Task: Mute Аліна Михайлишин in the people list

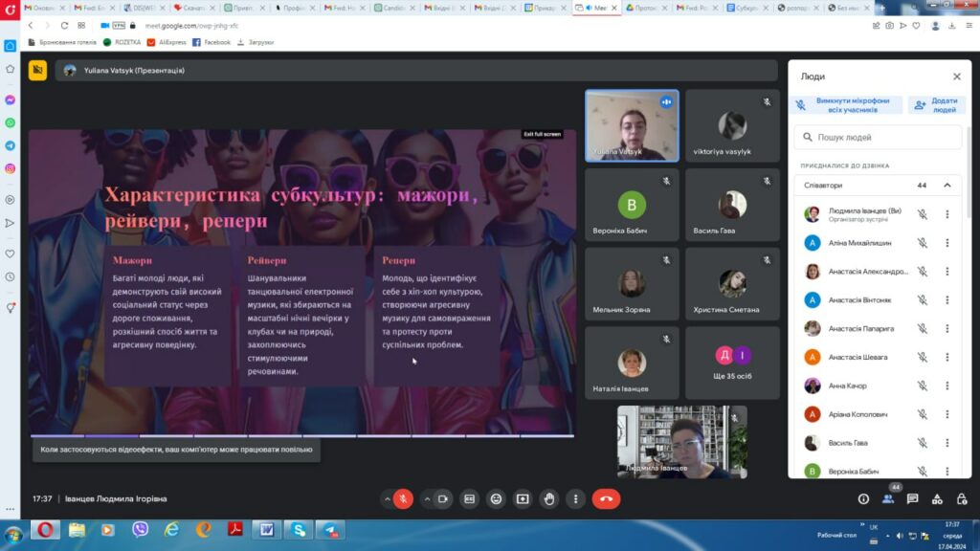Action: click(x=923, y=243)
